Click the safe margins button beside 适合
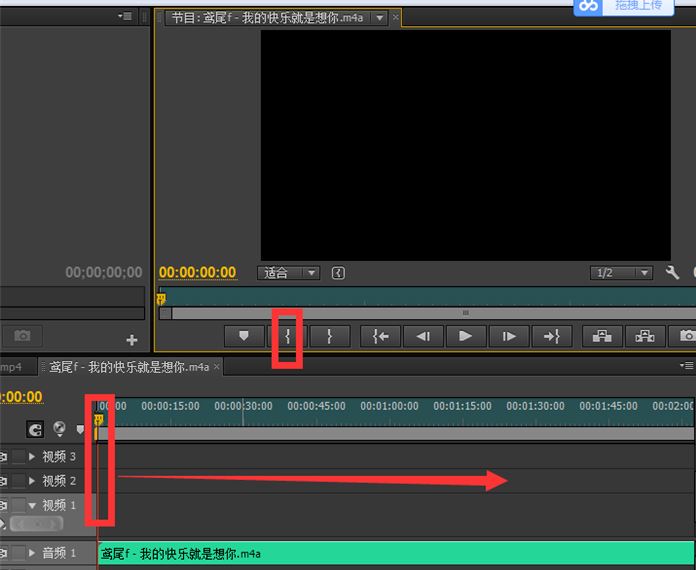Viewport: 696px width, 570px height. coord(338,273)
